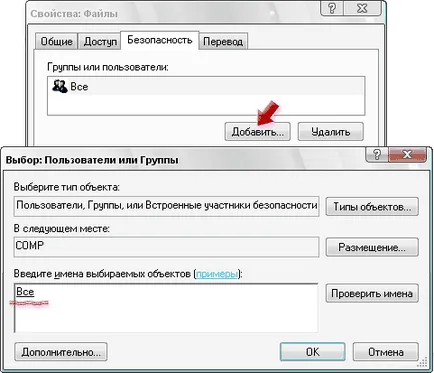Viewport: 434px width, 373px height.
Task: Confirm selection with OK
Action: [313, 352]
